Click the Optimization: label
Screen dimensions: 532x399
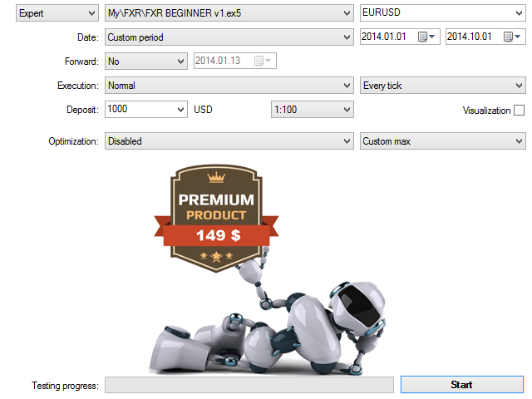click(x=74, y=141)
